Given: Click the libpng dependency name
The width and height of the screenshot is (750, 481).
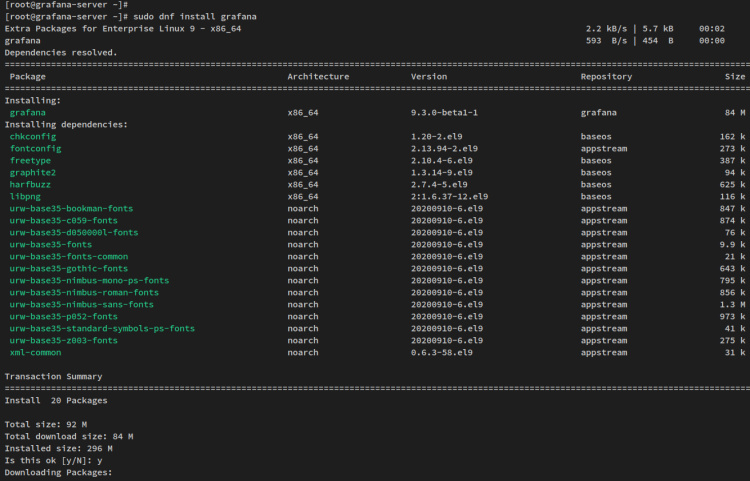Looking at the screenshot, I should pos(27,197).
